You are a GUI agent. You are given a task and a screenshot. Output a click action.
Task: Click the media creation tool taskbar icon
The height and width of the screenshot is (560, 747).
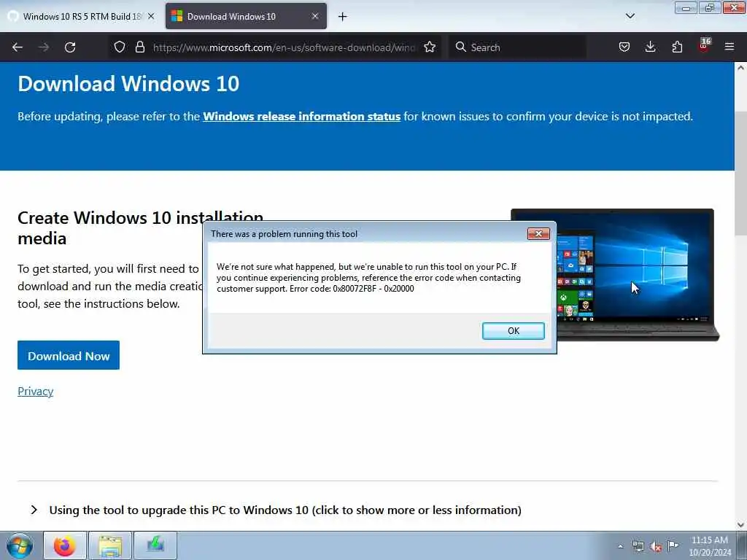click(155, 545)
